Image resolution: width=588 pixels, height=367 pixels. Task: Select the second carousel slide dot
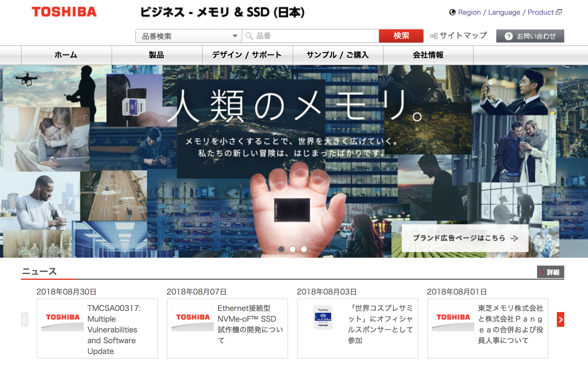[292, 249]
